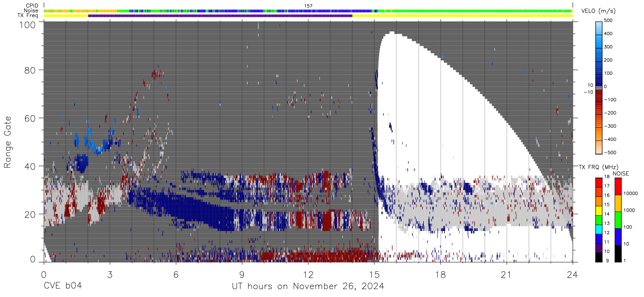Click the 'CPID' label
The height and width of the screenshot is (297, 644).
point(31,6)
